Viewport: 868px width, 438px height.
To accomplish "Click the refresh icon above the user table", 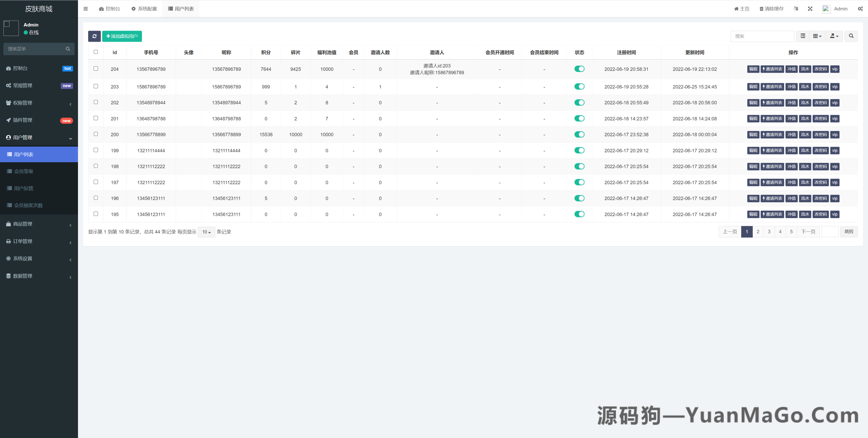I will [x=95, y=36].
